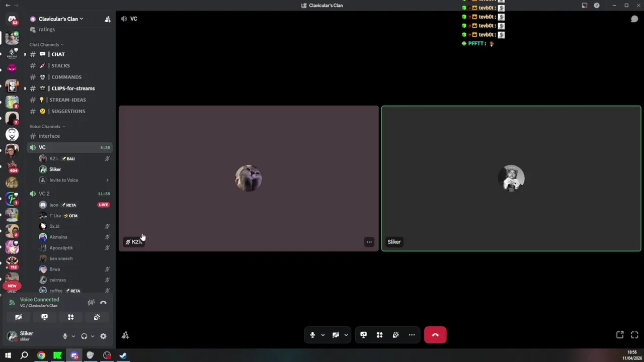Open Windows Start menu
This screenshot has height=362, width=644.
coord(8,355)
